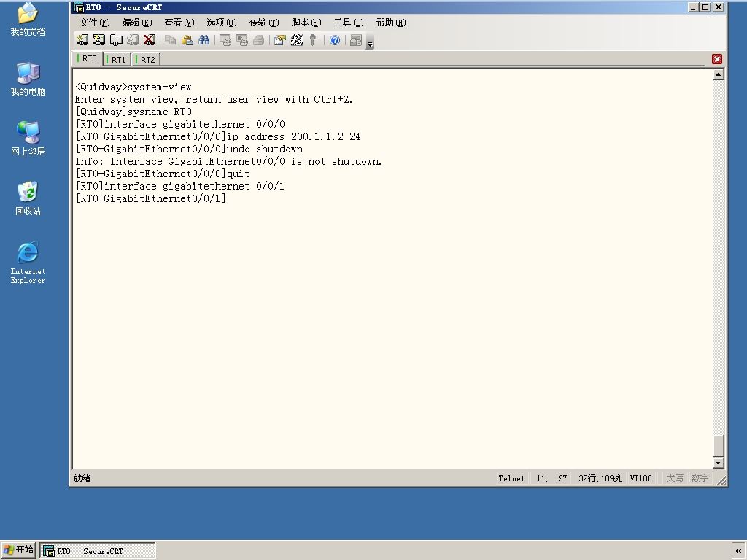Image resolution: width=747 pixels, height=560 pixels.
Task: Select the 回收站 recycle bin icon
Action: (x=28, y=198)
